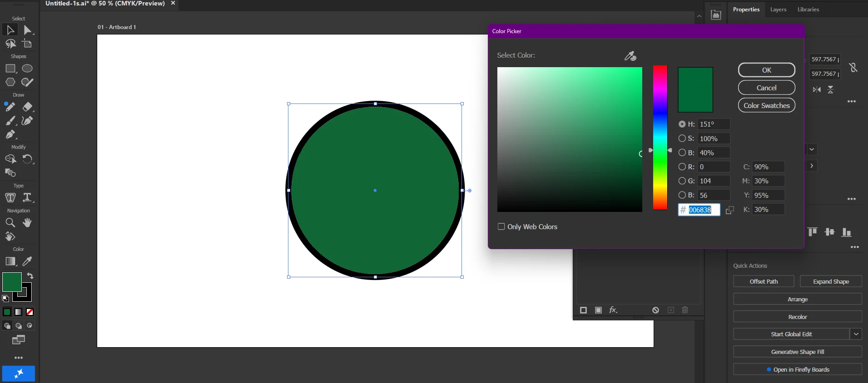Select the Eyedropper tool in toolbar
This screenshot has width=868, height=383.
27,261
